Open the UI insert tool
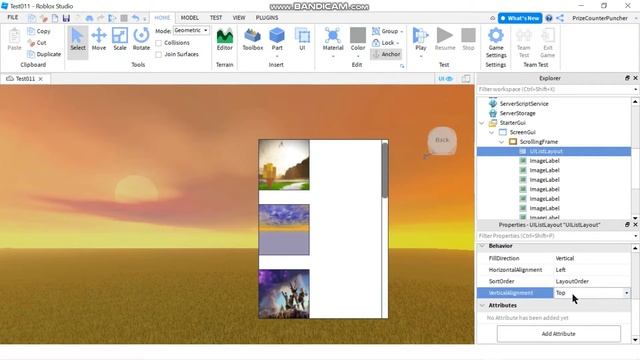640x360 pixels. (x=302, y=40)
